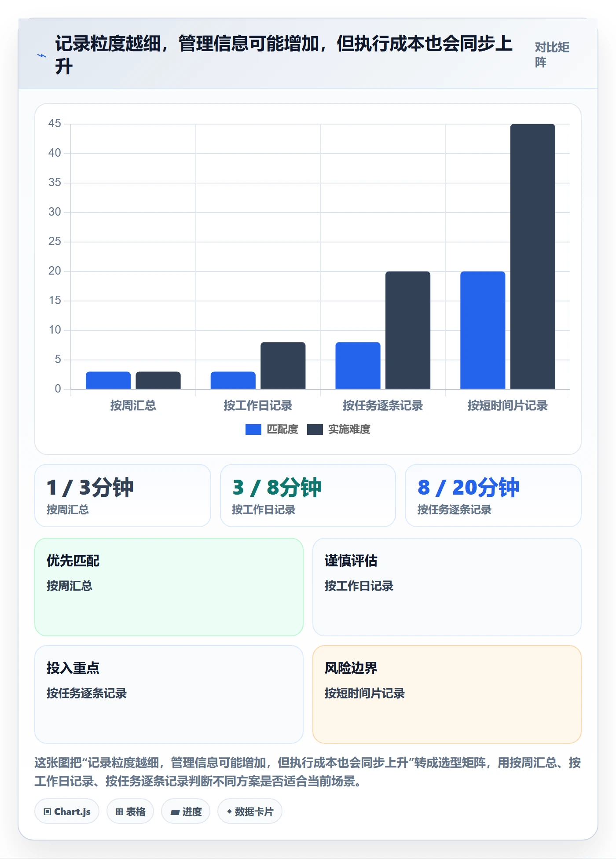Click the 实施难度 legend label
Screen dimensions: 616x859
[349, 429]
